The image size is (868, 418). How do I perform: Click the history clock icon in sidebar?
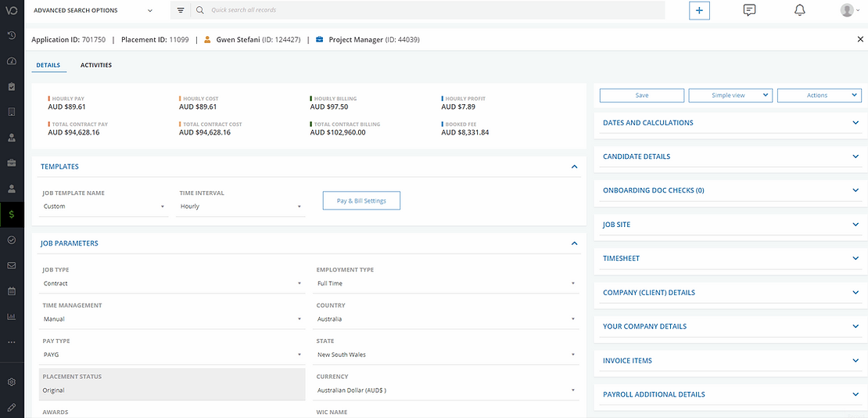[12, 35]
